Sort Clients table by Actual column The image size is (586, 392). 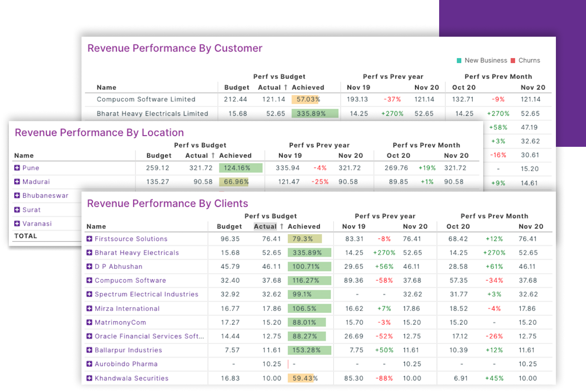click(x=265, y=226)
